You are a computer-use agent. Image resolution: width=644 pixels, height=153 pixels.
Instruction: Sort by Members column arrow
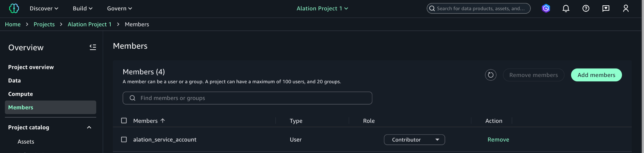click(x=163, y=121)
